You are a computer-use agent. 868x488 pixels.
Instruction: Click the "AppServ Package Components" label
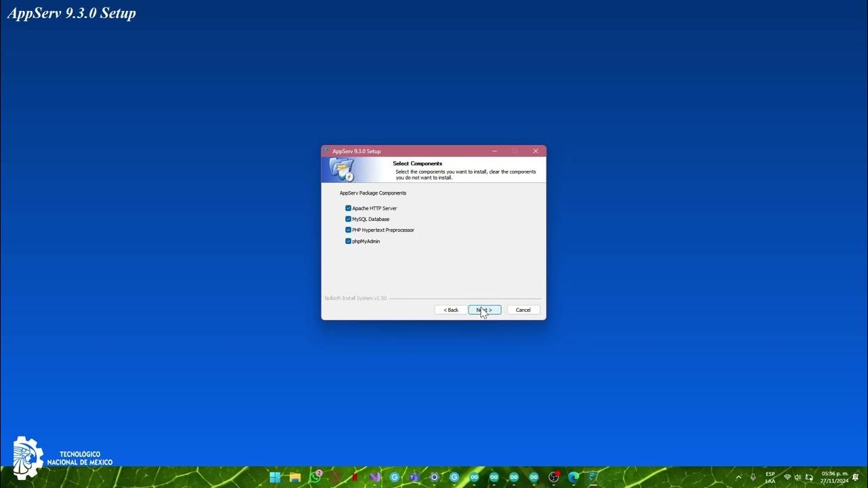373,193
